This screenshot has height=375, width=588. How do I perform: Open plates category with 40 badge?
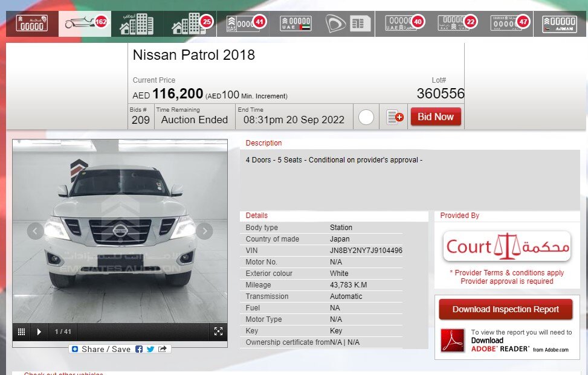click(x=402, y=24)
